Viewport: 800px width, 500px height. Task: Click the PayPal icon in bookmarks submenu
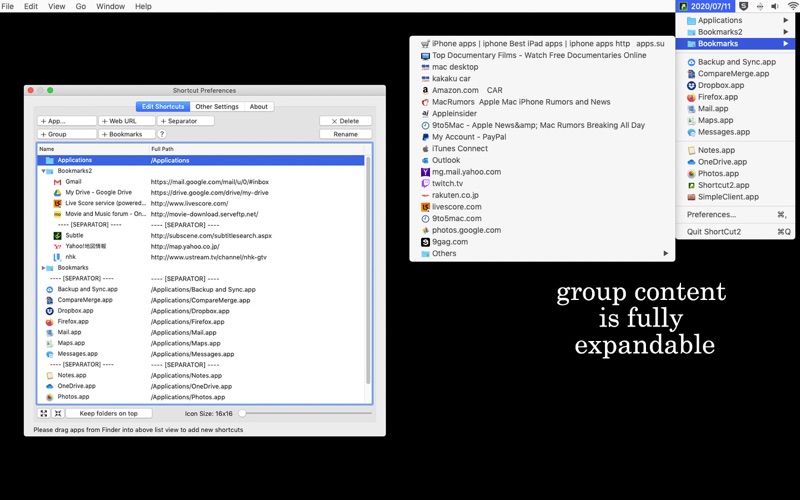coord(425,137)
